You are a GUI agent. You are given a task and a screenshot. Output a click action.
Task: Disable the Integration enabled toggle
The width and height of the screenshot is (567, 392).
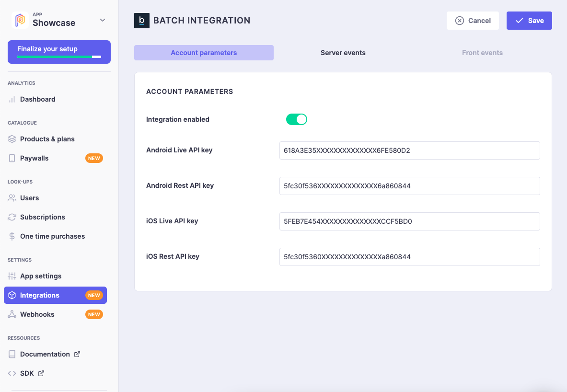(297, 119)
